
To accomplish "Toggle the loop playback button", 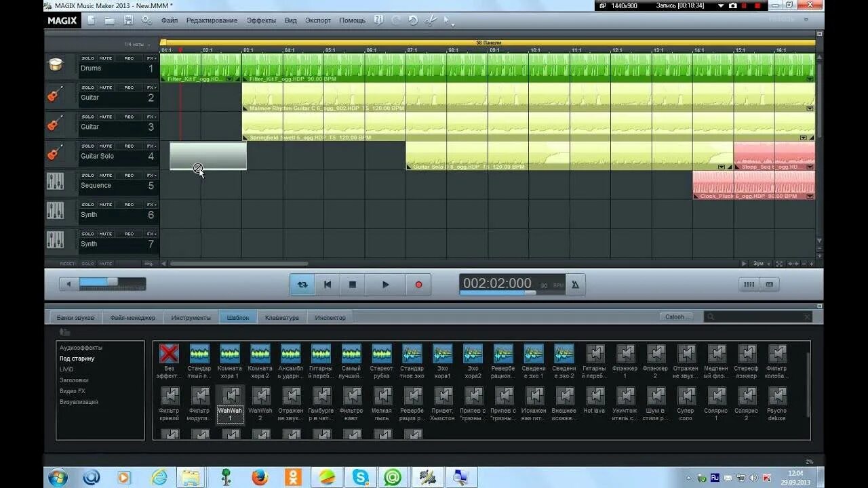I will click(302, 285).
